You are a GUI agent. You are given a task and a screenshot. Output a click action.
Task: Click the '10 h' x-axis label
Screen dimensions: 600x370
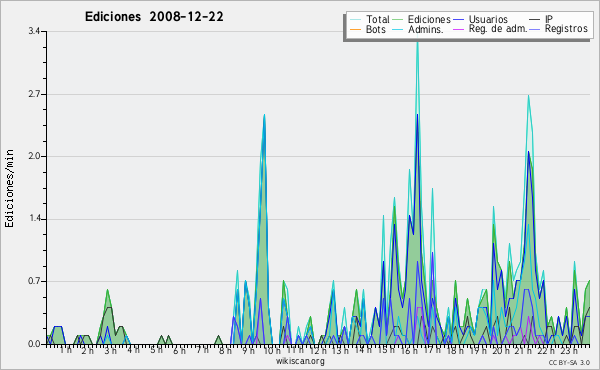(272, 350)
